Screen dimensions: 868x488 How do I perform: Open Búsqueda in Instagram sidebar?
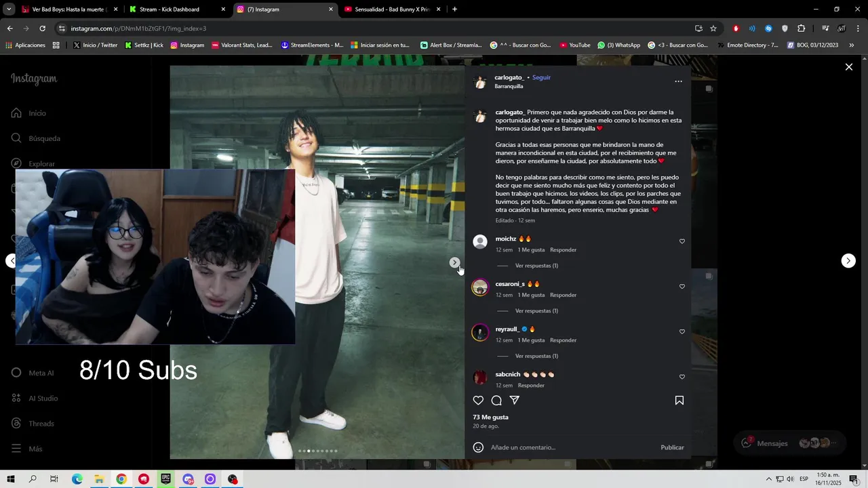pyautogui.click(x=35, y=138)
